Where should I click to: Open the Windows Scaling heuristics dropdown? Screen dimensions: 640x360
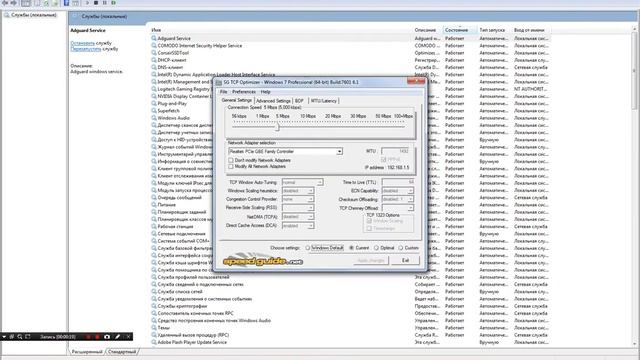point(311,191)
